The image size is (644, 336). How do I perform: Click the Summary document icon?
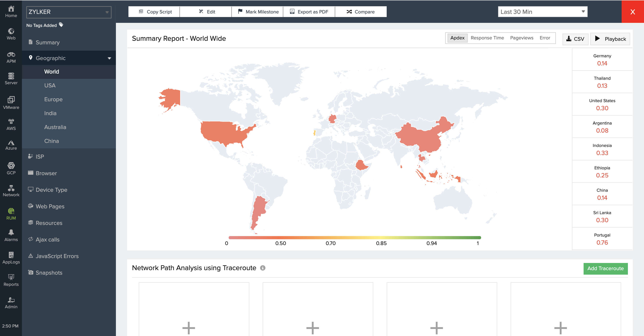tap(30, 42)
